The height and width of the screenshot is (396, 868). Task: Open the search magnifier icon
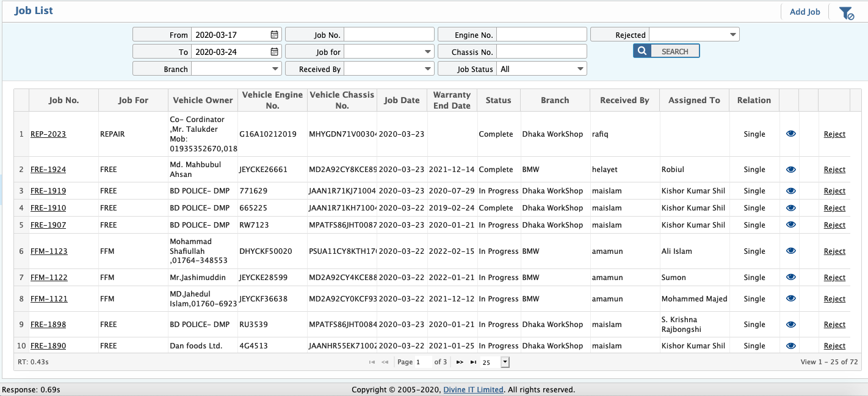coord(642,51)
